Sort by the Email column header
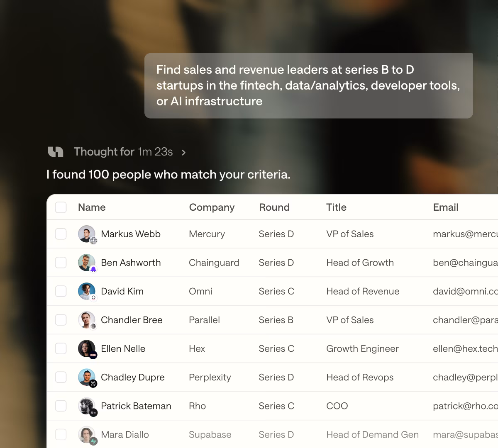Viewport: 498px width, 448px height. pyautogui.click(x=446, y=207)
